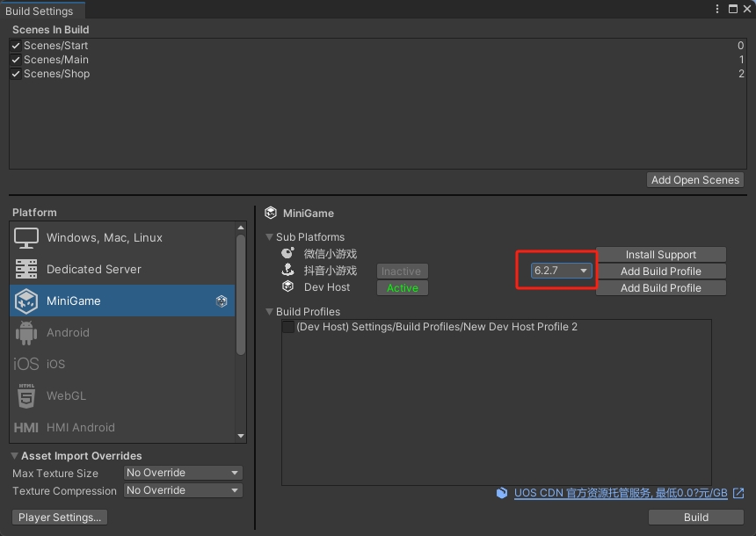Open the window's three-dot options menu

[717, 9]
